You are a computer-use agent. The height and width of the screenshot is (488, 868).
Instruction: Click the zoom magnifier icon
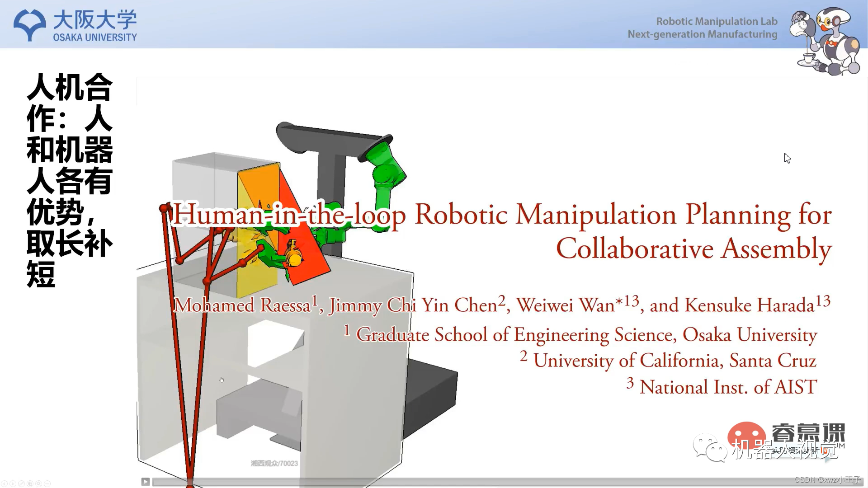coord(38,483)
